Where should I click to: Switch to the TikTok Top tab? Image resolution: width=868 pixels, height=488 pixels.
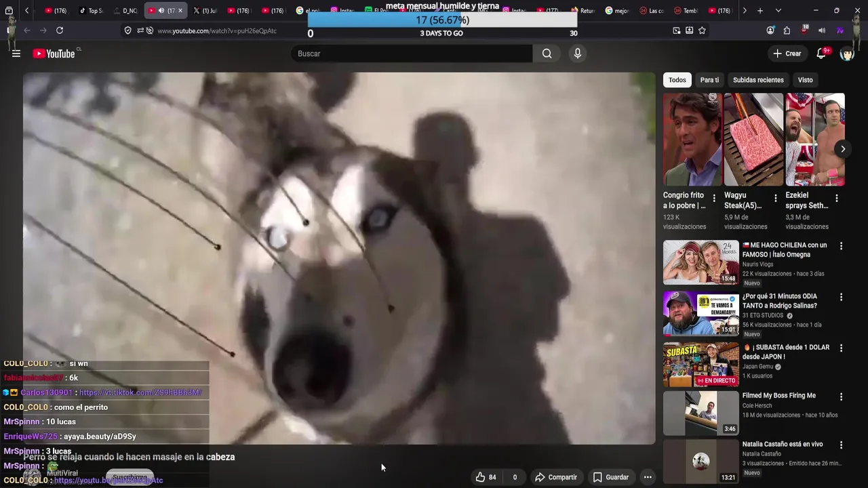(92, 11)
